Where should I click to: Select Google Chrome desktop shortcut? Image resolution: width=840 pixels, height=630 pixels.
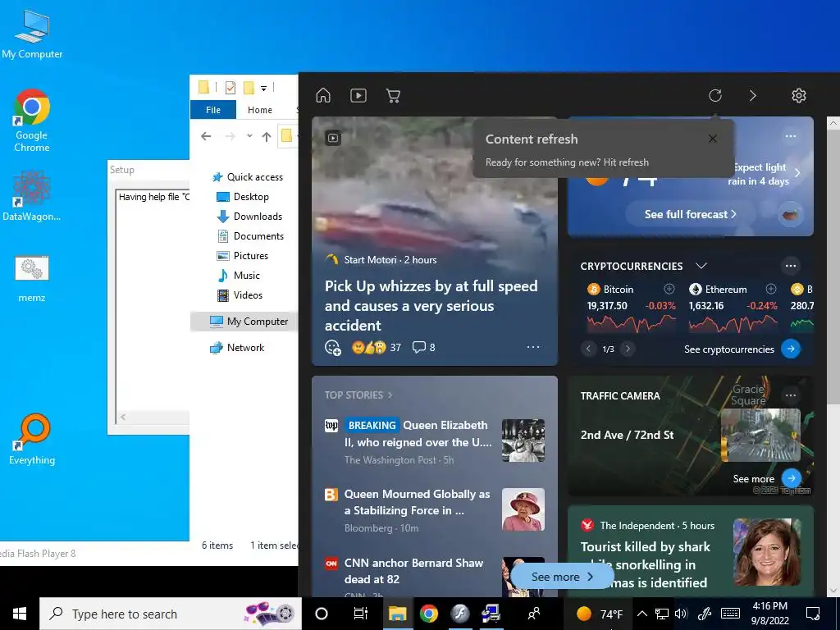pos(32,121)
